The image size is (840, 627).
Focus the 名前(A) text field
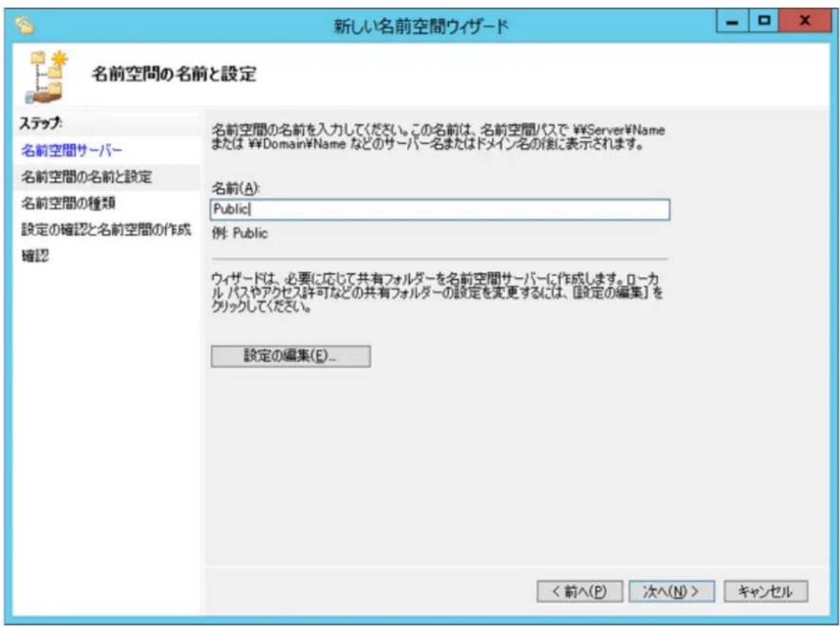click(439, 210)
